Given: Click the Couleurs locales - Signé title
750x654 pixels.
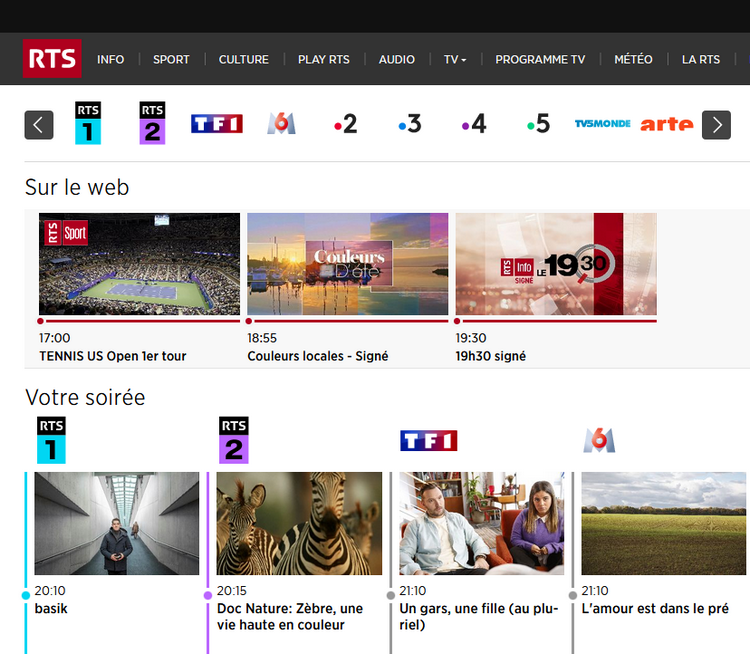Looking at the screenshot, I should (318, 356).
